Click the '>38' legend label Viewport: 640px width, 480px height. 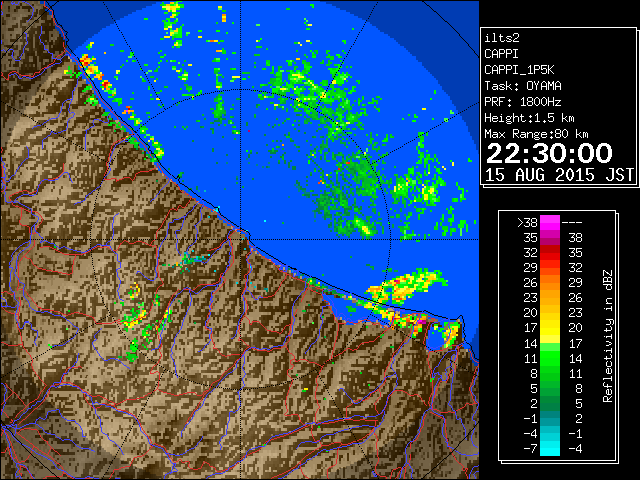pos(527,223)
